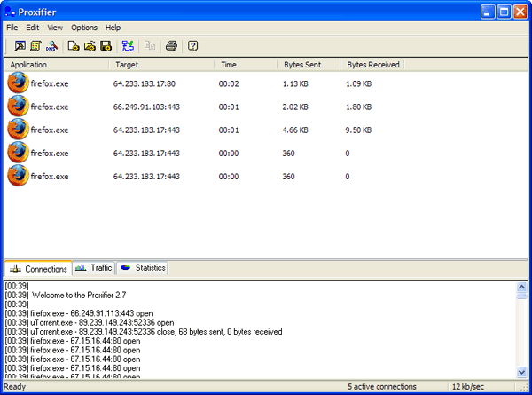Click uTorrent.exe close, 68 bytes sent line

point(144,332)
